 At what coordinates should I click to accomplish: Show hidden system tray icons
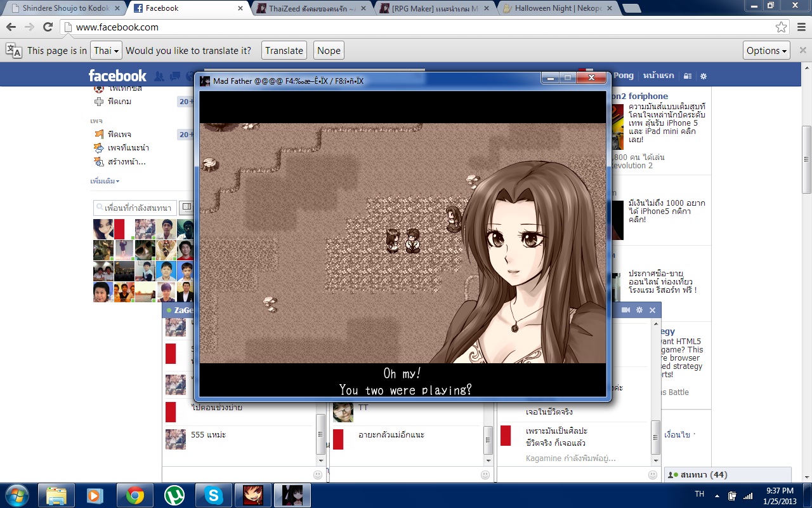coord(717,495)
